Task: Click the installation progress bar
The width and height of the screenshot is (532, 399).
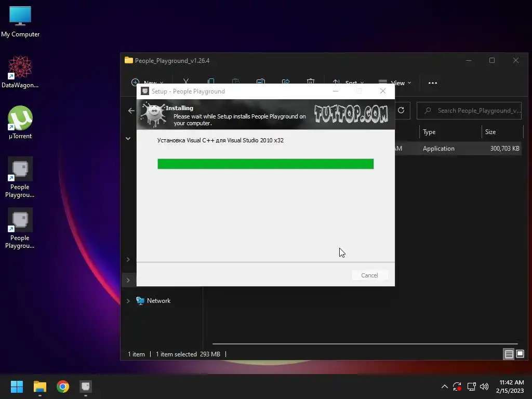Action: pyautogui.click(x=265, y=164)
